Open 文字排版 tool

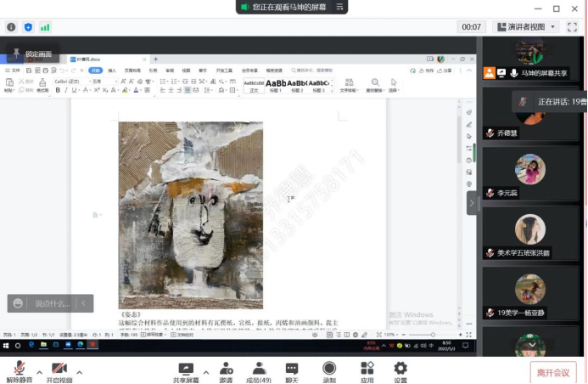coord(349,85)
